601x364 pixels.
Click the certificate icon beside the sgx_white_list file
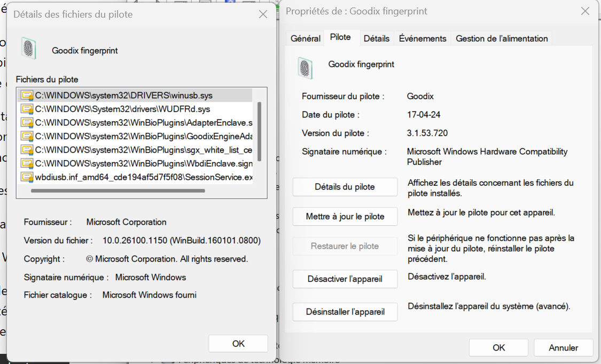pos(27,149)
